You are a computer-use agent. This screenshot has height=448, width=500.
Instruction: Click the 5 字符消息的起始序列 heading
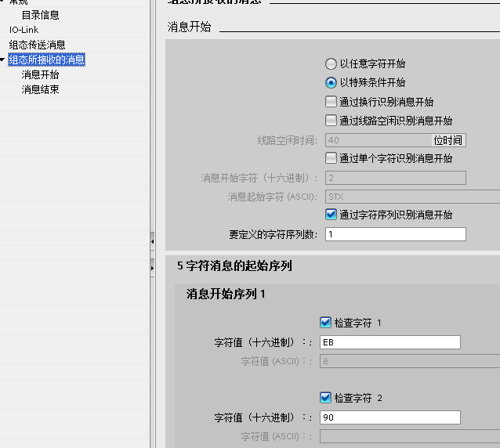coord(234,266)
